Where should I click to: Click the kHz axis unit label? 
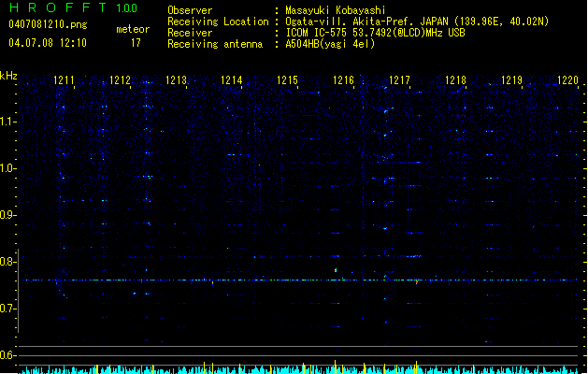pos(8,76)
